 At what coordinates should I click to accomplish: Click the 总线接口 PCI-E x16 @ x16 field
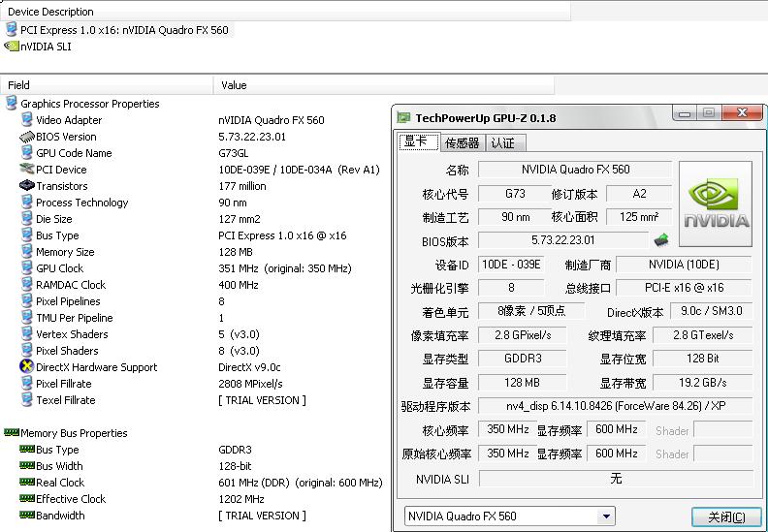684,287
